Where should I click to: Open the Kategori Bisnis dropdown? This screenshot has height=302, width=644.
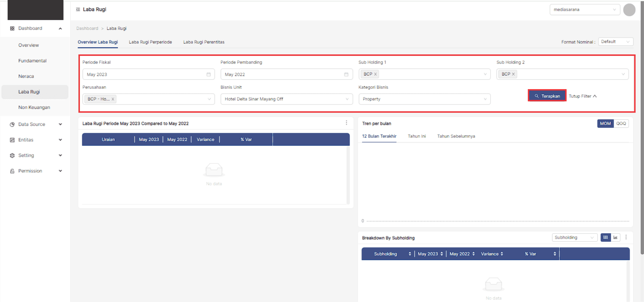tap(424, 99)
